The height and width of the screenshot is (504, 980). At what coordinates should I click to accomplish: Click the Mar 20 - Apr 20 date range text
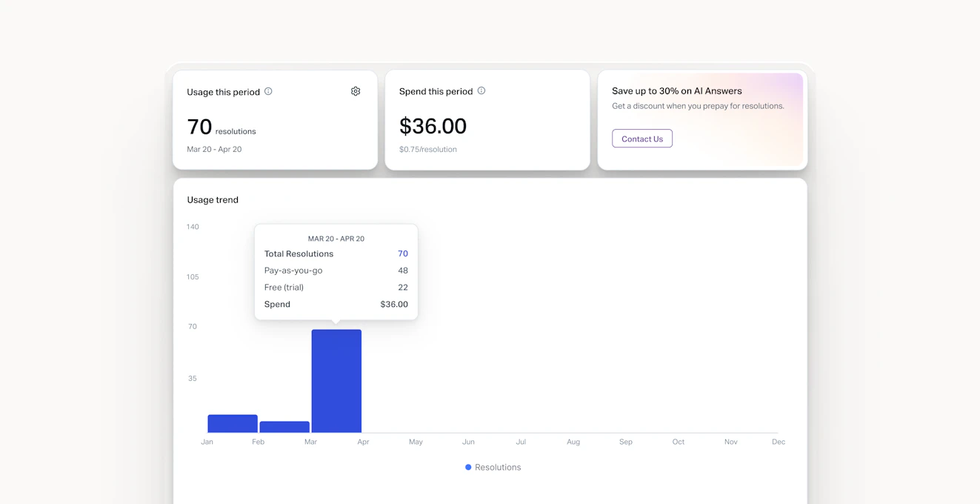coord(214,149)
